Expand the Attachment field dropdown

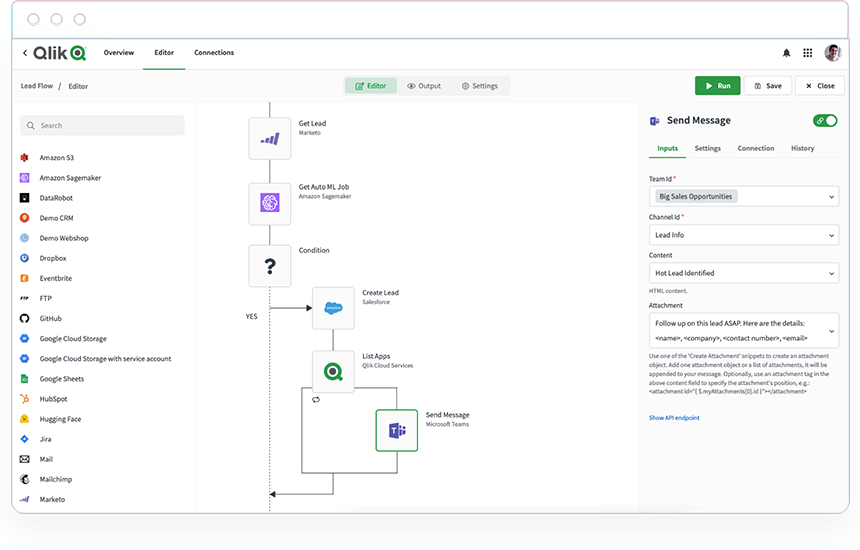(x=832, y=330)
